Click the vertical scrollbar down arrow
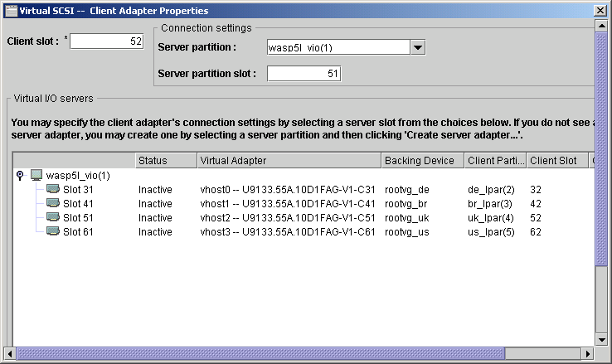The height and width of the screenshot is (364, 612). coord(601,339)
